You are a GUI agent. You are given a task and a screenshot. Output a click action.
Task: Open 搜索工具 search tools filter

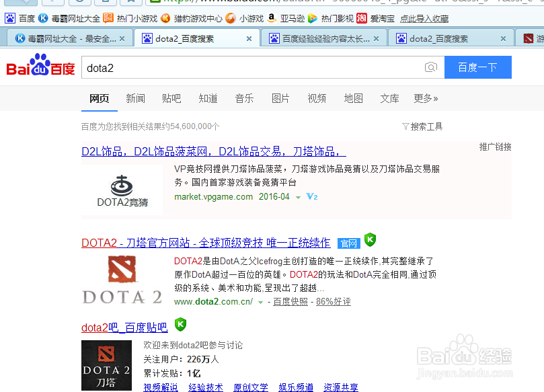point(422,126)
